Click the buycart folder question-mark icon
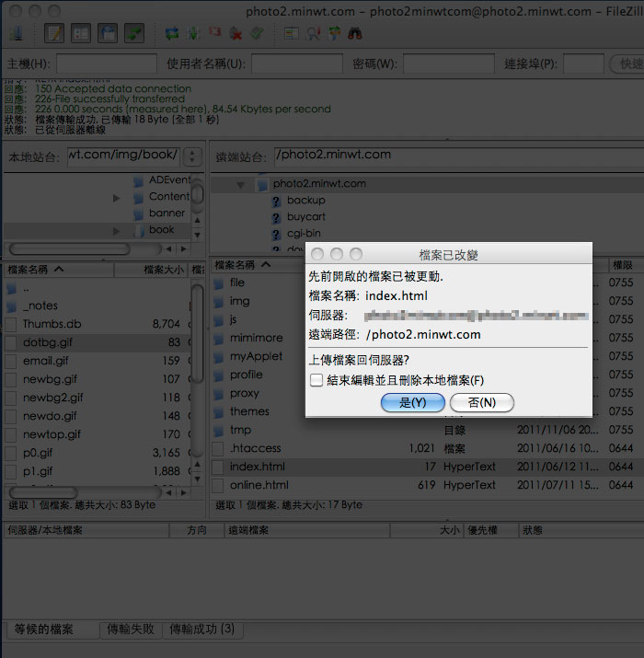 tap(276, 217)
